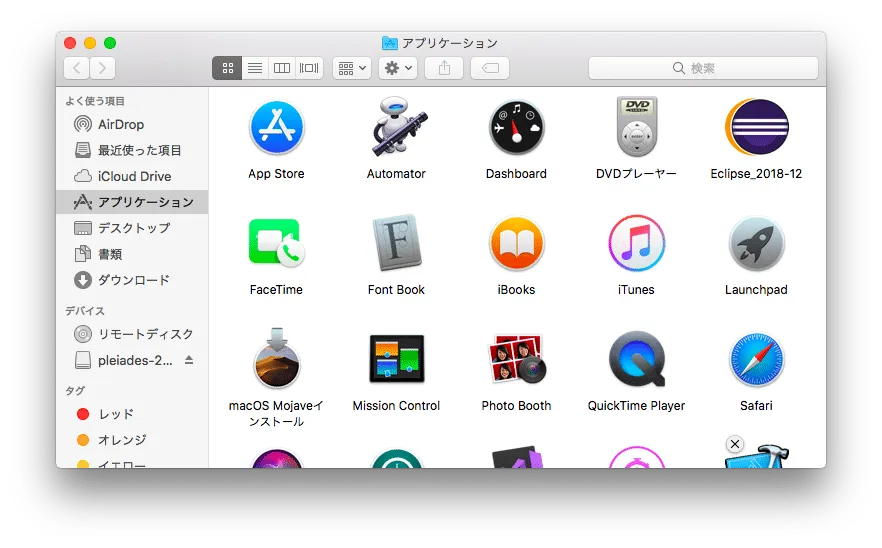The height and width of the screenshot is (548, 882).
Task: Open the group-by arrangement dropdown
Action: (352, 68)
